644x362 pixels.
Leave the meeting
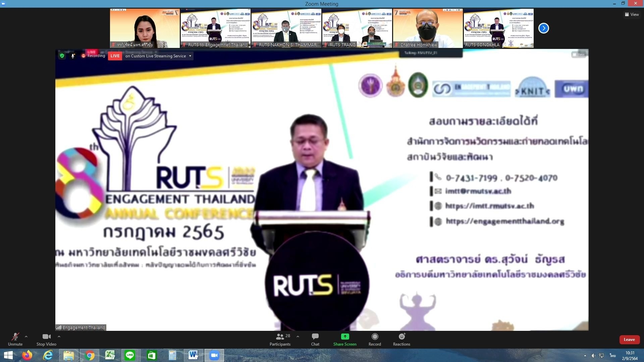pos(629,340)
